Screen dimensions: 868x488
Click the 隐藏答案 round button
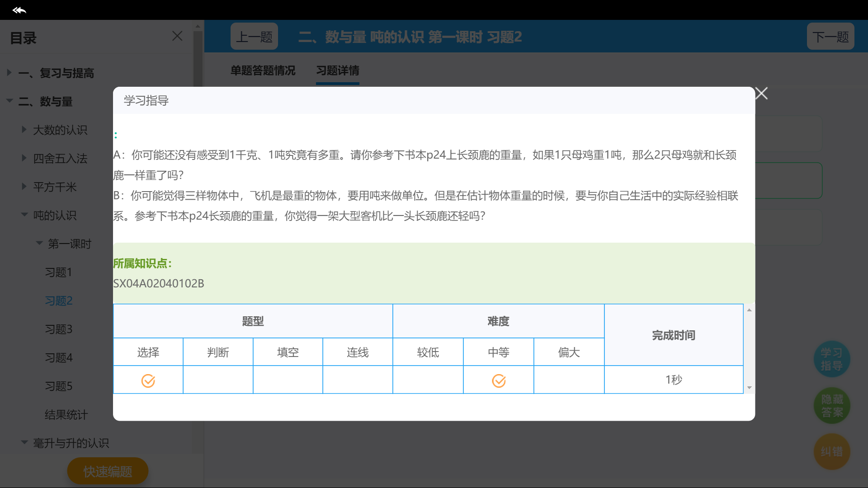(x=832, y=406)
